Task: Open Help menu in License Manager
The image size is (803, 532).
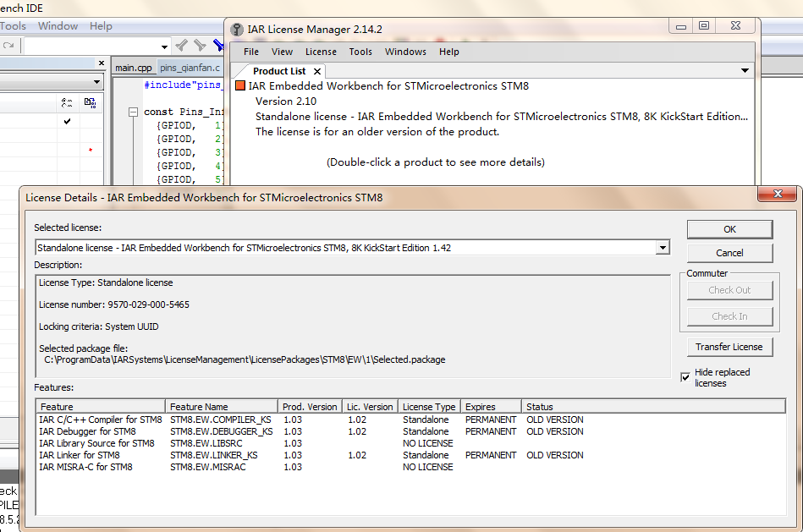Action: click(449, 52)
